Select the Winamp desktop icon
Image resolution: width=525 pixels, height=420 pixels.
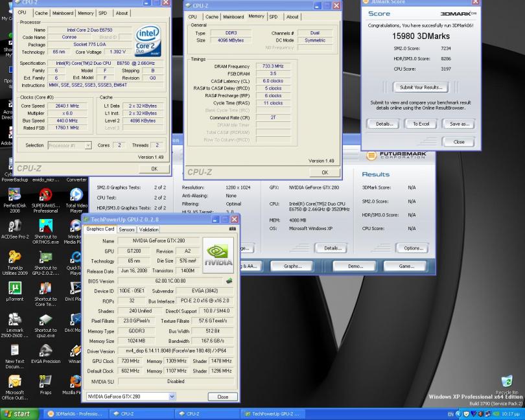coord(76,354)
